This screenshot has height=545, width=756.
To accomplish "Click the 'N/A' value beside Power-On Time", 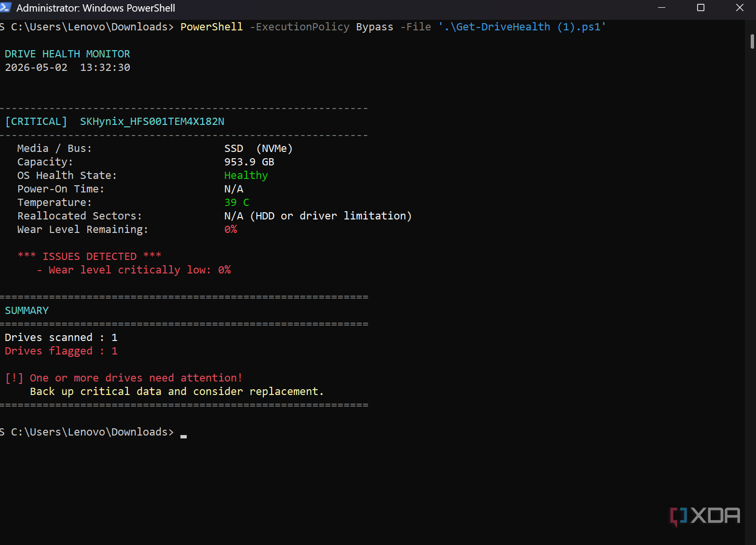I will 234,189.
